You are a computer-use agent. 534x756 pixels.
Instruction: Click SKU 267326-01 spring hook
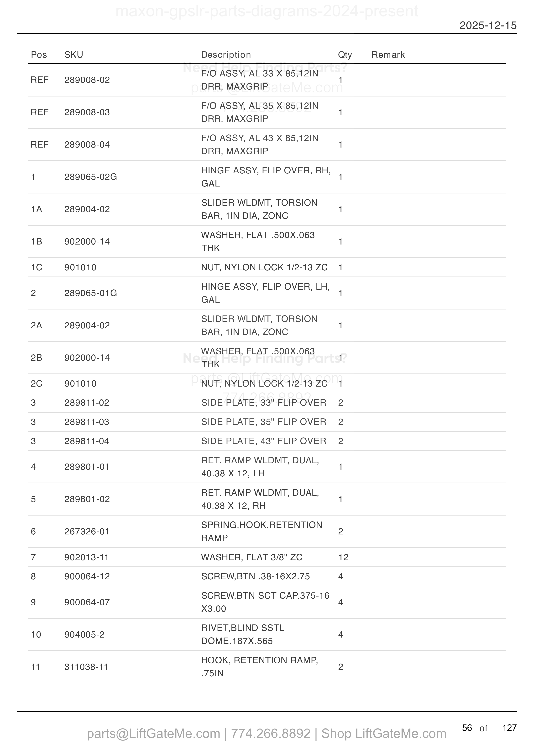(87, 531)
